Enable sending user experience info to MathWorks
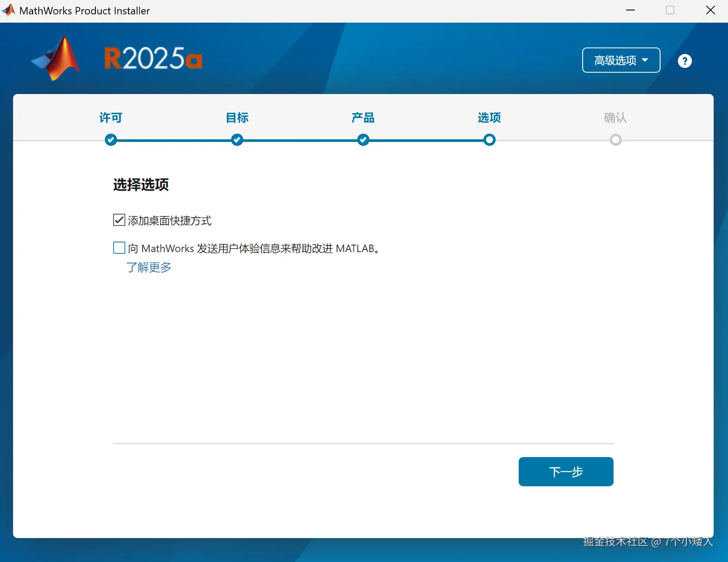This screenshot has height=562, width=728. pos(119,248)
